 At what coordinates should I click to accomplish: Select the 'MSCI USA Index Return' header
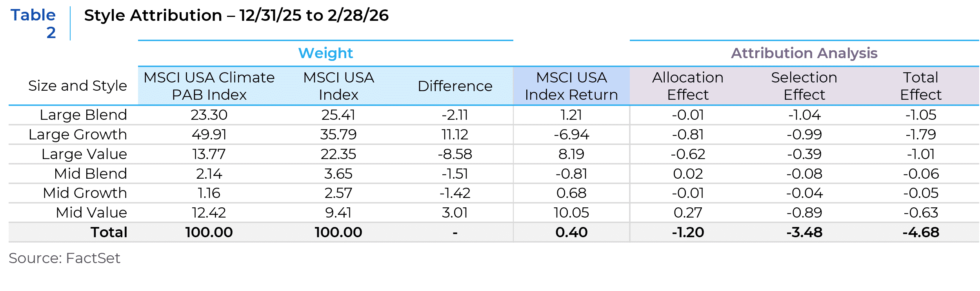571,86
